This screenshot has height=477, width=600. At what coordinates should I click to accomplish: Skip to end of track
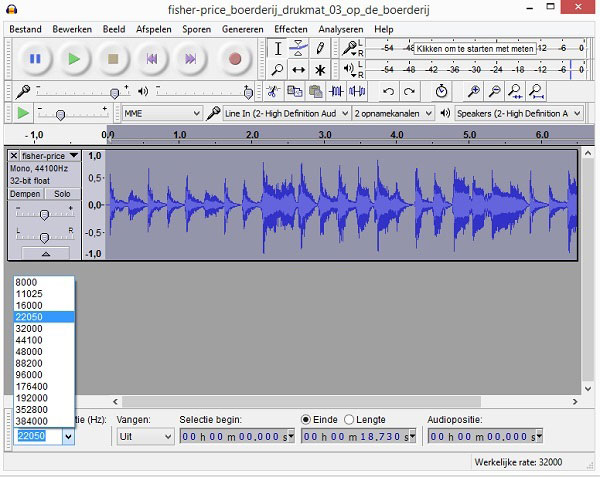[x=191, y=59]
